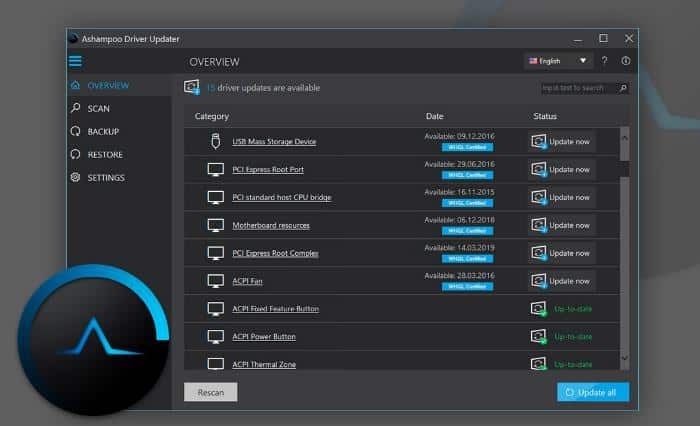Update now for Motherboard resources

click(x=562, y=226)
